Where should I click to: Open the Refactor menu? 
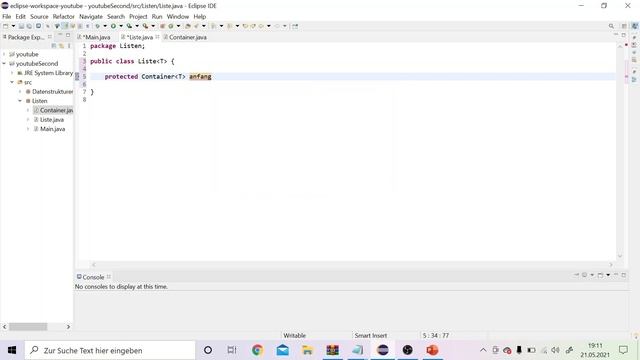pos(64,17)
